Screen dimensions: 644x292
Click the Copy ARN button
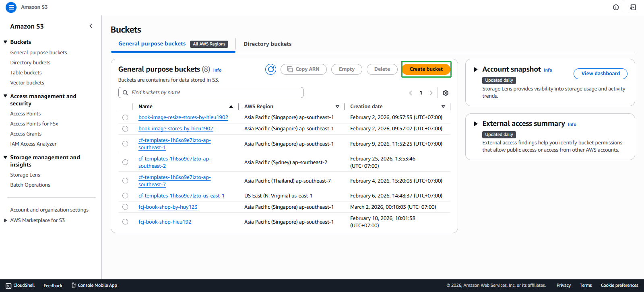(x=303, y=69)
